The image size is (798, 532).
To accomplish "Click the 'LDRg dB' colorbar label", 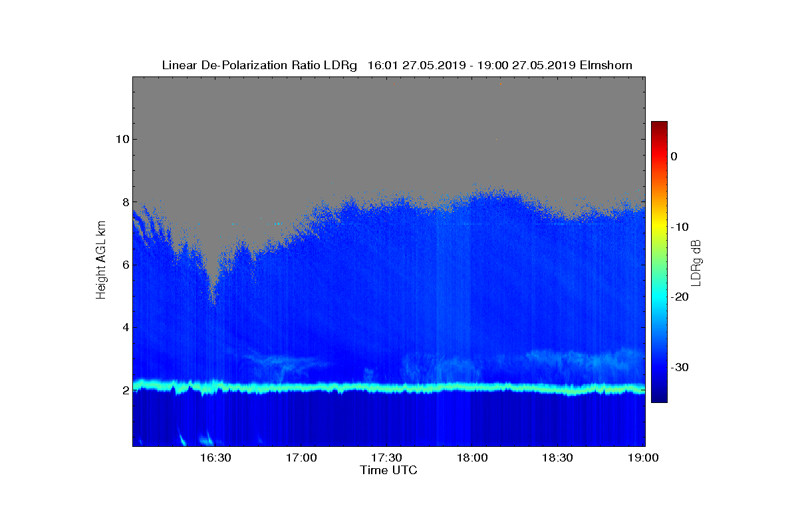I will coord(696,262).
